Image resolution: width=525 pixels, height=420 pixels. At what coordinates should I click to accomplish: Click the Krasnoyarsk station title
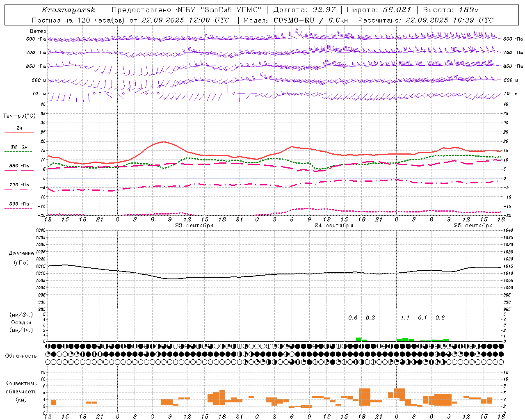[x=68, y=10]
